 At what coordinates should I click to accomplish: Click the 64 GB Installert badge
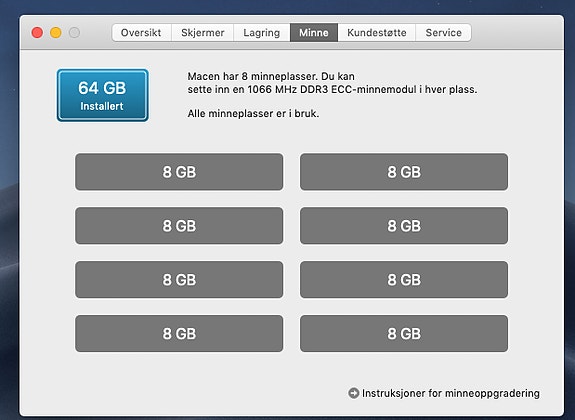(x=103, y=95)
